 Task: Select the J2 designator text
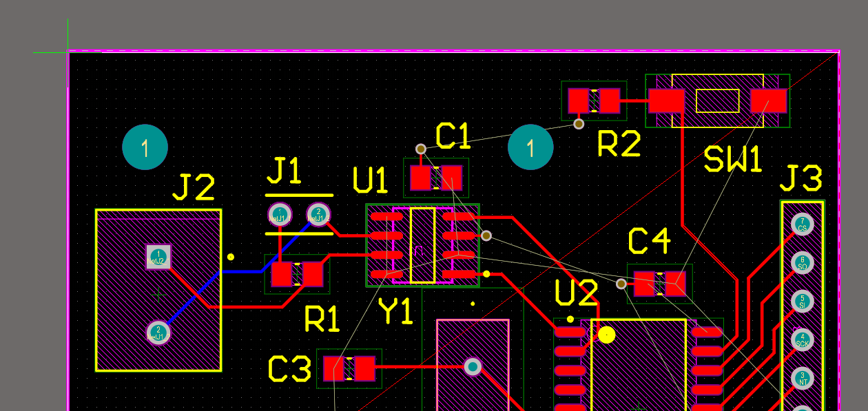(194, 187)
